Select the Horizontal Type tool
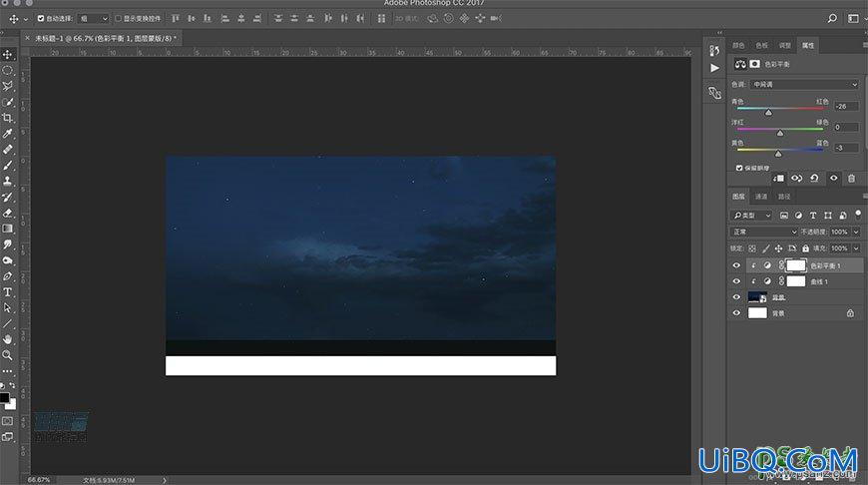The image size is (868, 485). point(8,291)
